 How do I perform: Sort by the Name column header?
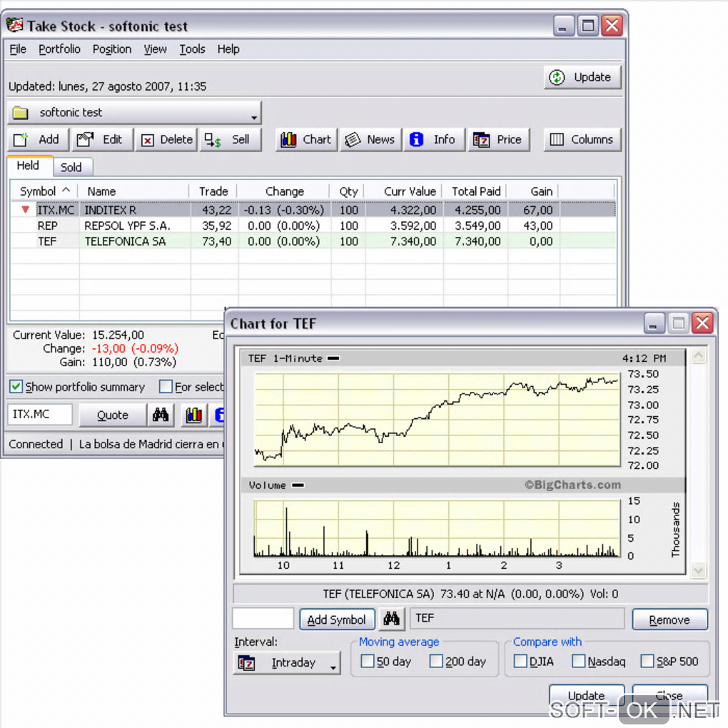[x=133, y=191]
